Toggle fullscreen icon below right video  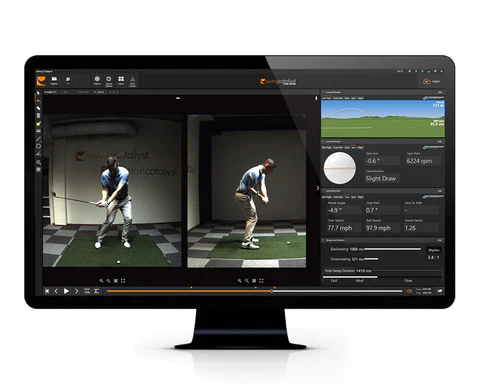coord(261,281)
